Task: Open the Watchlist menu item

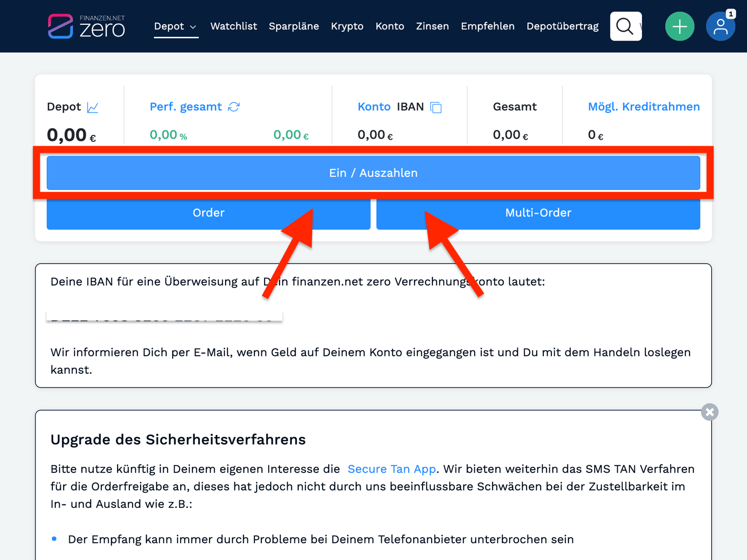Action: (x=233, y=26)
